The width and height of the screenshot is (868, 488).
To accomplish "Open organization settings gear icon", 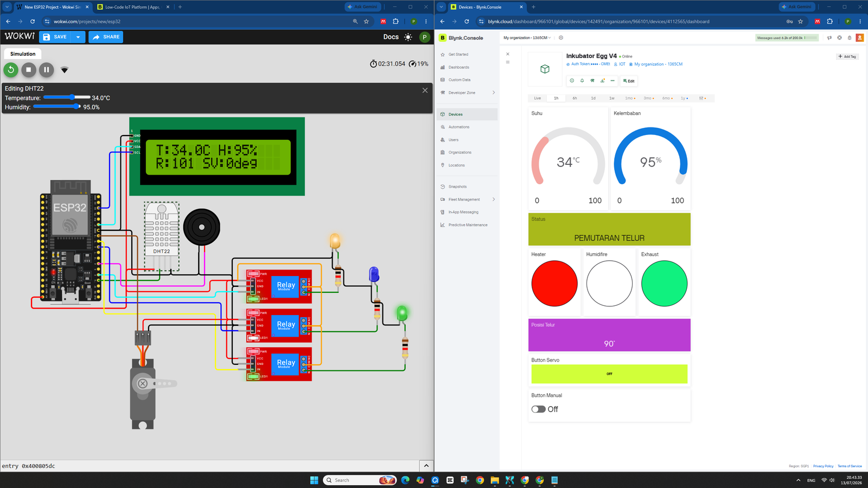I will pos(561,38).
